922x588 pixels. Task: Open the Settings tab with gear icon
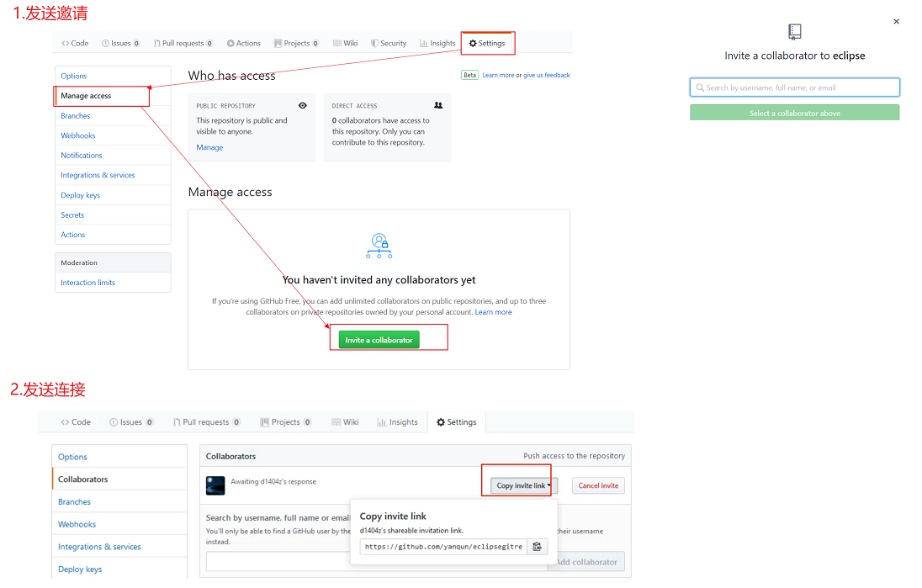tap(487, 44)
